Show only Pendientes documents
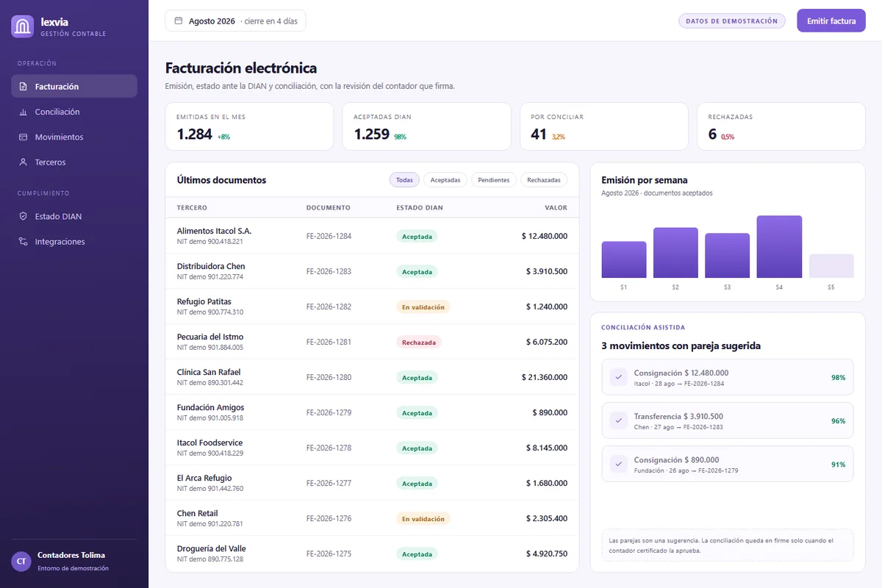 click(494, 180)
